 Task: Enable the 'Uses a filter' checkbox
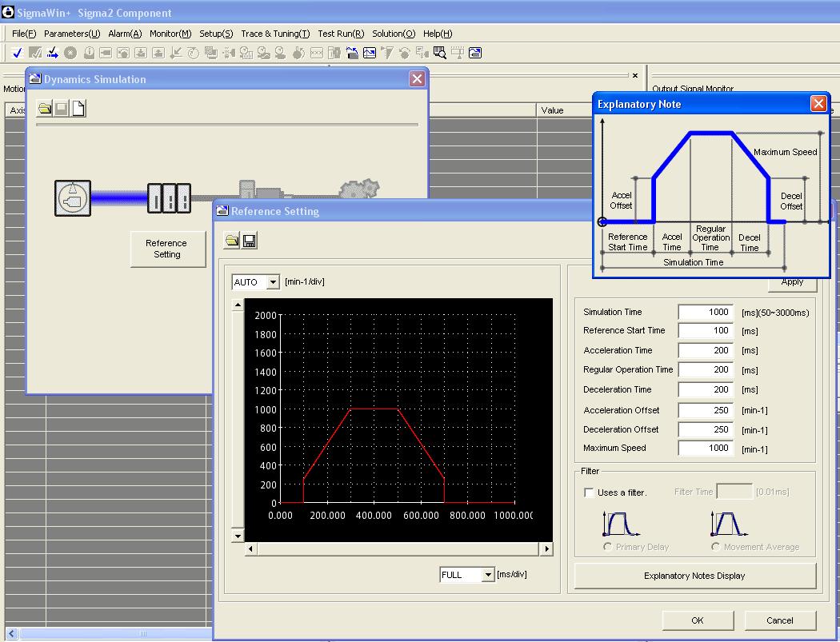coord(589,492)
